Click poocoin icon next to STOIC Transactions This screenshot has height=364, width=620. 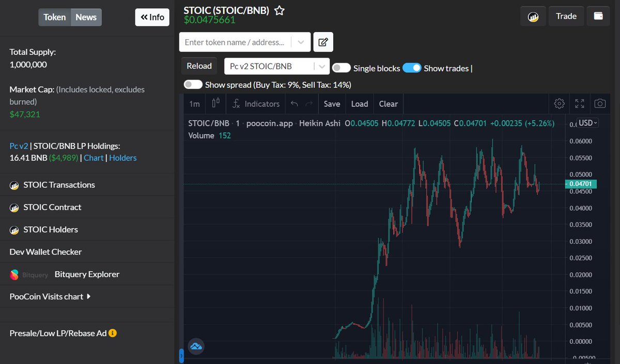pyautogui.click(x=14, y=185)
